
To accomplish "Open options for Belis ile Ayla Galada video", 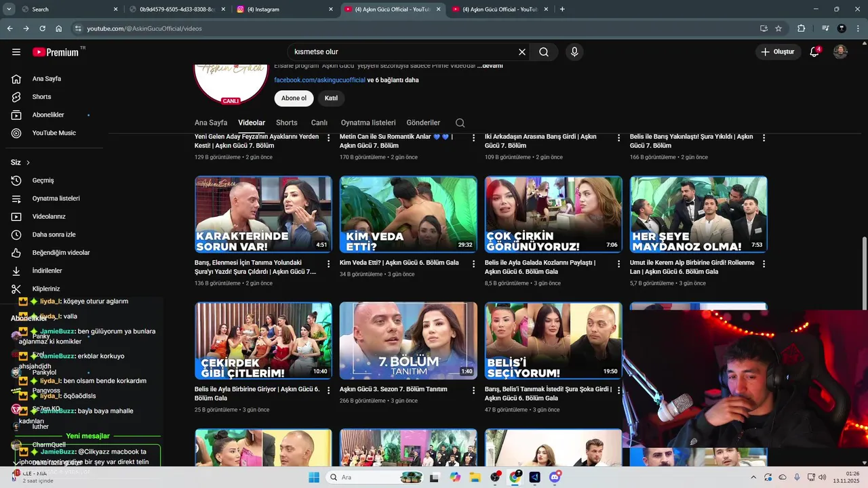I will pos(618,264).
